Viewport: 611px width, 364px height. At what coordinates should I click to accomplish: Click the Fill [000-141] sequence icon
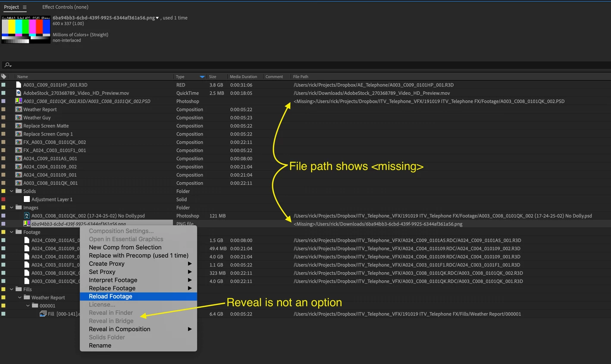(43, 314)
